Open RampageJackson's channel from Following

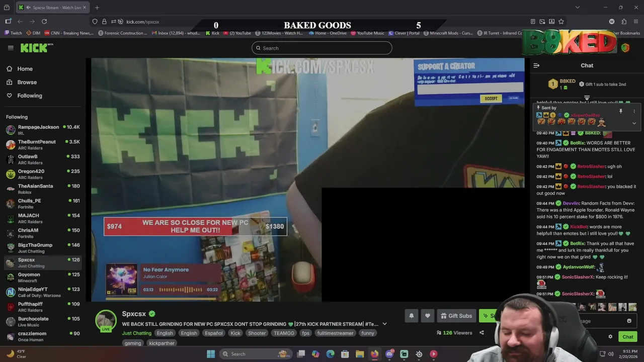43,130
